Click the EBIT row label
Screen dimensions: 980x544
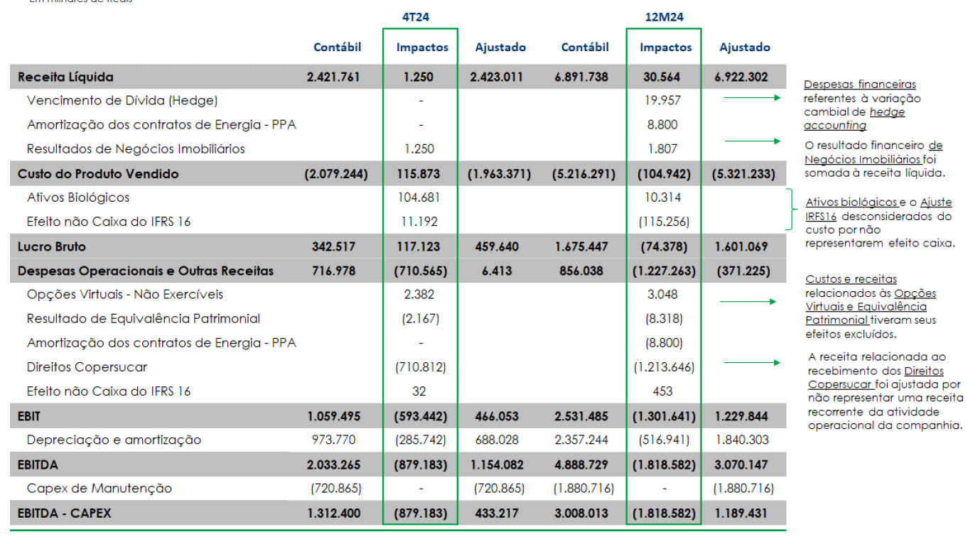click(x=29, y=416)
